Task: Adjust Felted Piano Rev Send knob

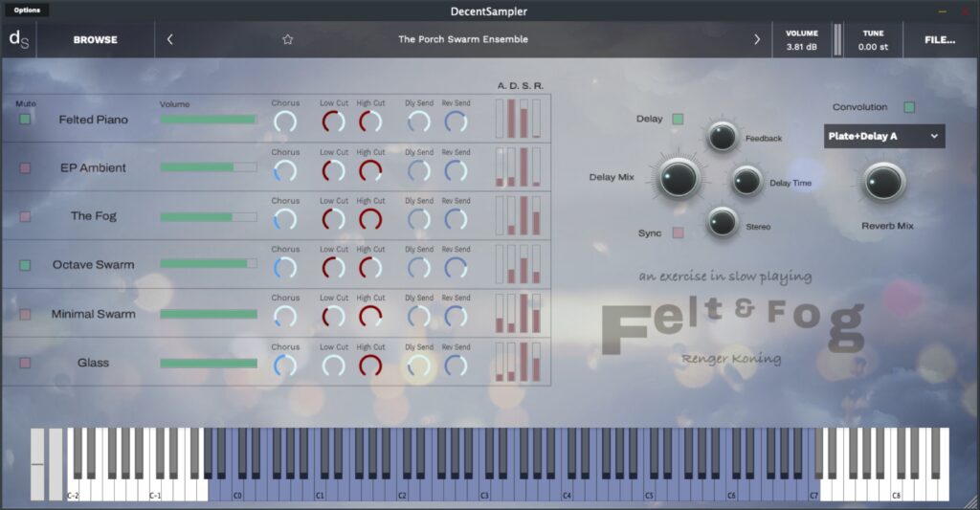Action: [456, 122]
